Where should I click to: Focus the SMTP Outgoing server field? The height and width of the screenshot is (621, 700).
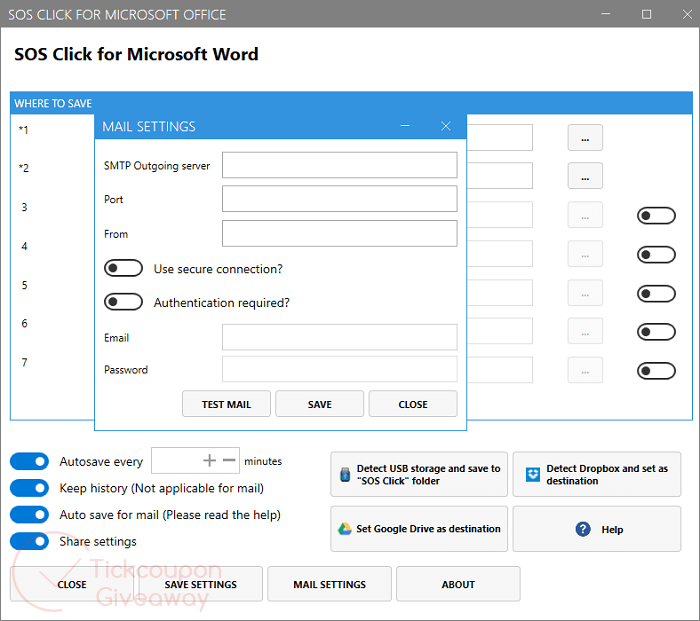340,165
